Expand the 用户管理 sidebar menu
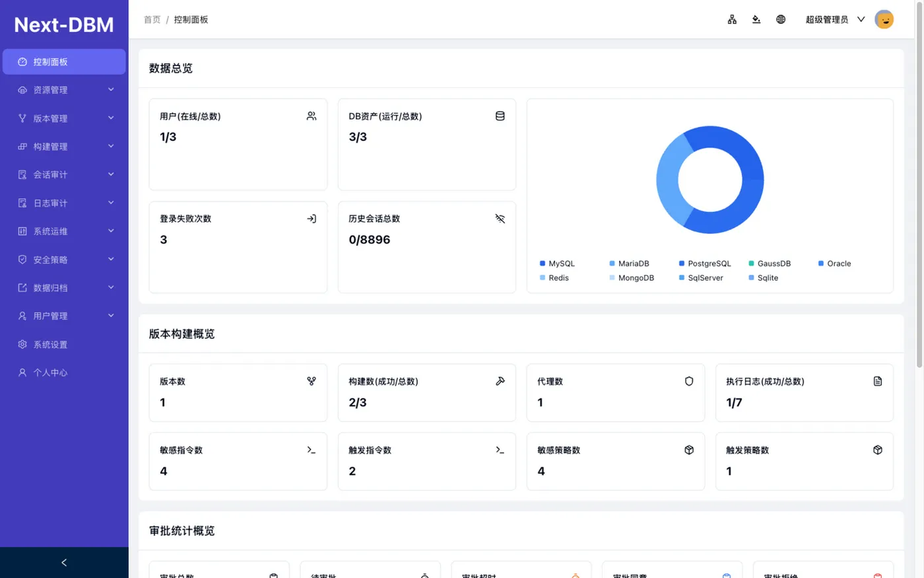Screen dimensions: 924x578 64,316
